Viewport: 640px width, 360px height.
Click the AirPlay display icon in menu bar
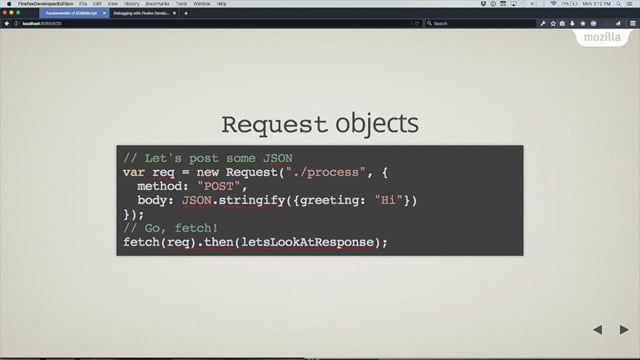[x=513, y=4]
